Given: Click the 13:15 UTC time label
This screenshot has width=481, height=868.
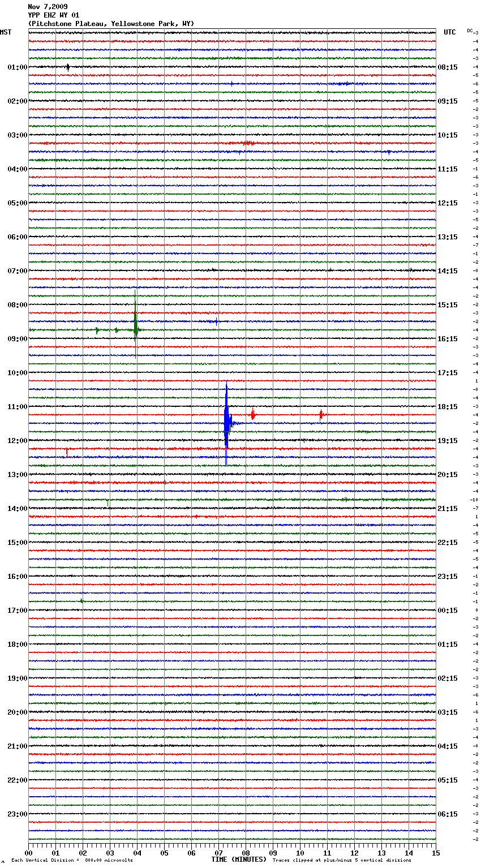Looking at the screenshot, I should click(x=448, y=237).
